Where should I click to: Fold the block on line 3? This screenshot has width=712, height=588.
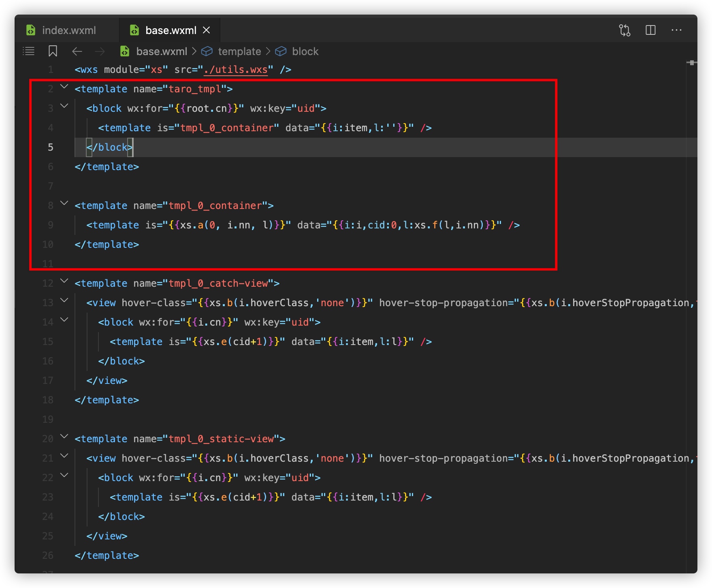pyautogui.click(x=64, y=106)
